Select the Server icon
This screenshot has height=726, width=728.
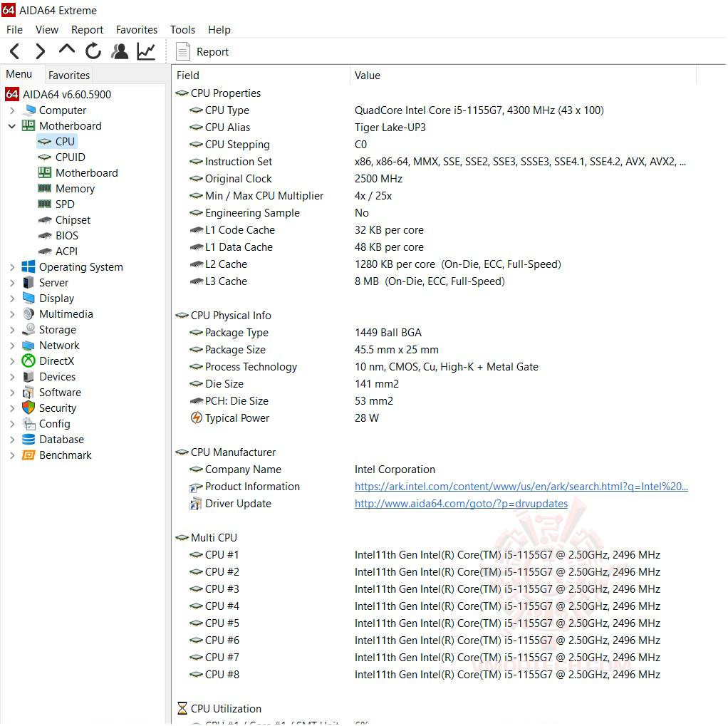click(28, 282)
